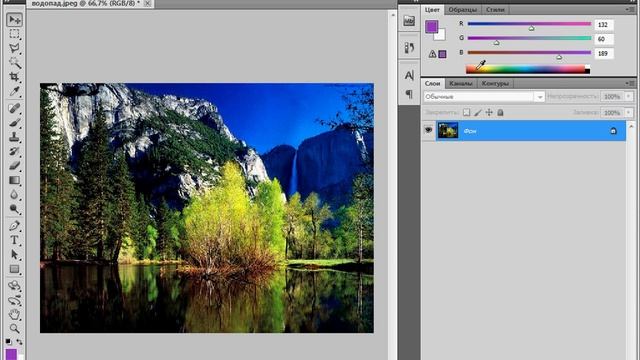Select the Path Selection tool
Image resolution: width=640 pixels, height=360 pixels.
[x=14, y=254]
